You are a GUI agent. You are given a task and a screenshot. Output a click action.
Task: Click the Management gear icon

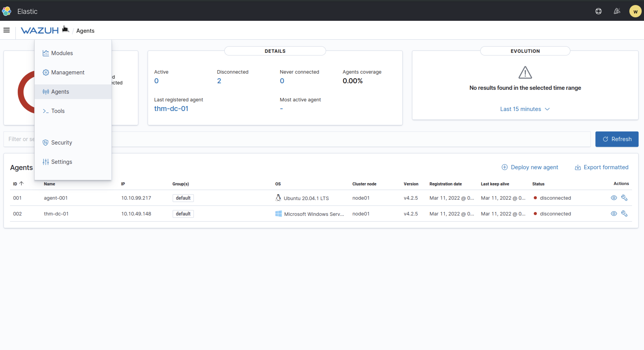tap(45, 72)
